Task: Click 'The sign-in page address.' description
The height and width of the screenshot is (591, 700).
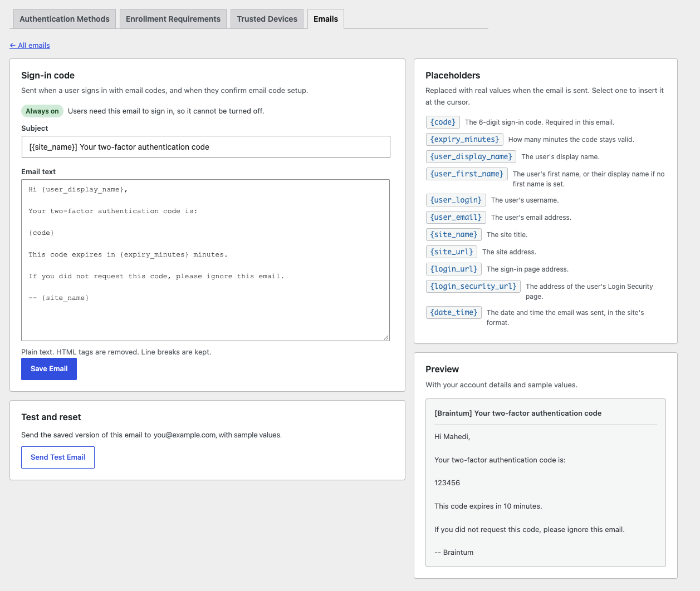Action: pos(527,269)
